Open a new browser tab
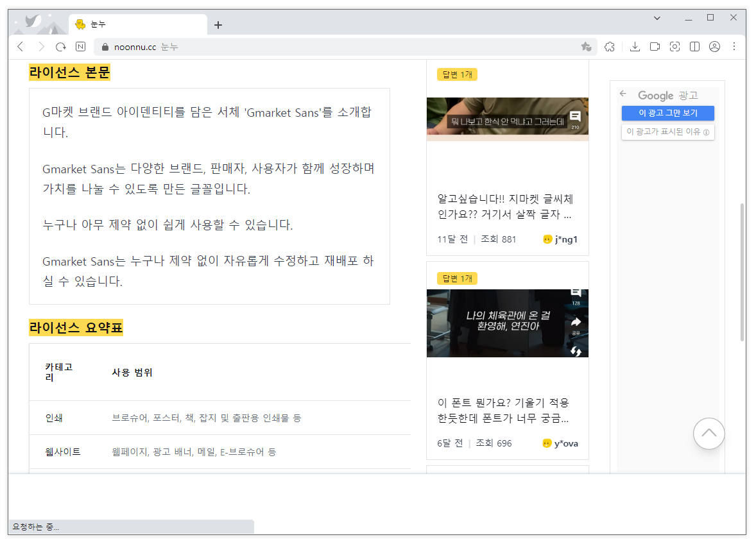The height and width of the screenshot is (544, 756). point(218,24)
